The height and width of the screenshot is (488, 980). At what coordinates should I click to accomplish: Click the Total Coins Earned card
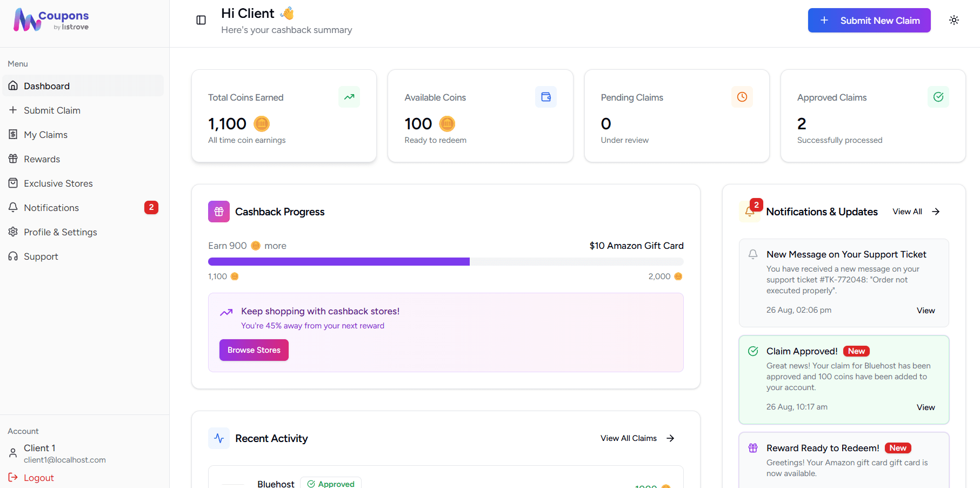[284, 116]
